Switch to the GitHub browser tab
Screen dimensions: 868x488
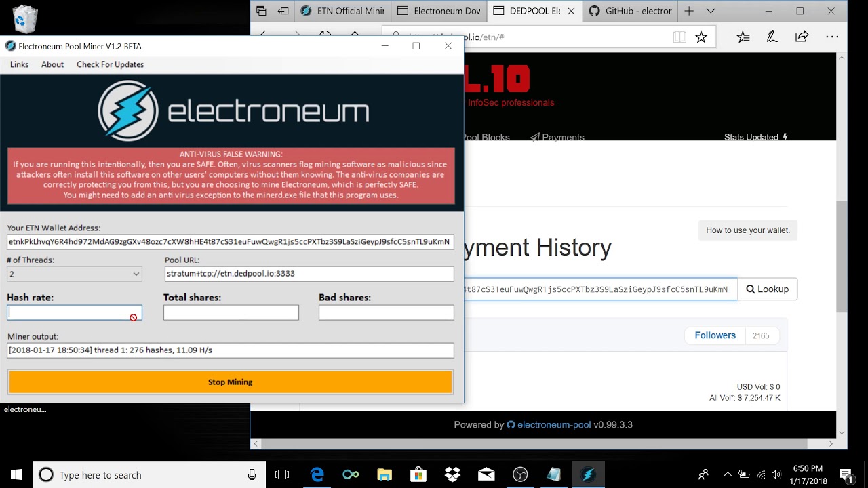point(631,11)
